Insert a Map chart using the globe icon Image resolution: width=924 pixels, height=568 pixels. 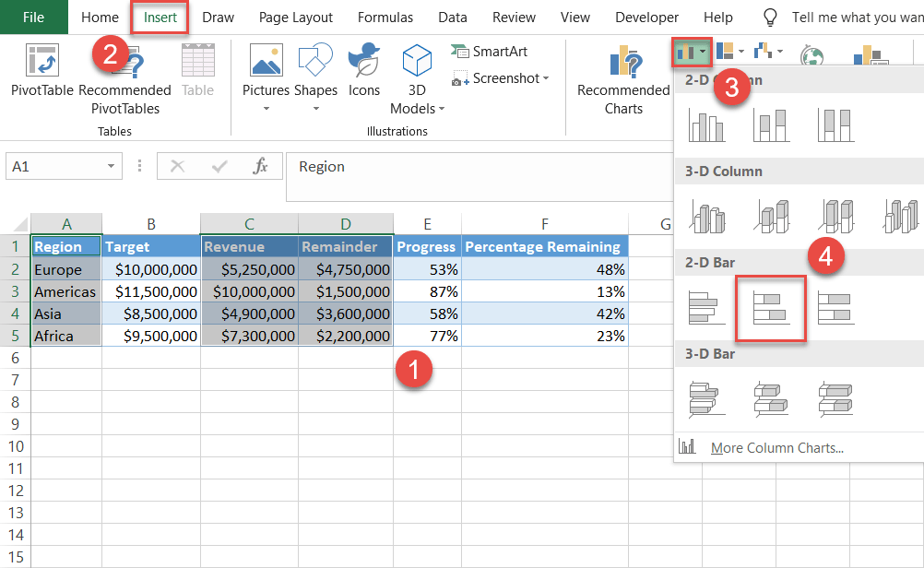coord(811,55)
